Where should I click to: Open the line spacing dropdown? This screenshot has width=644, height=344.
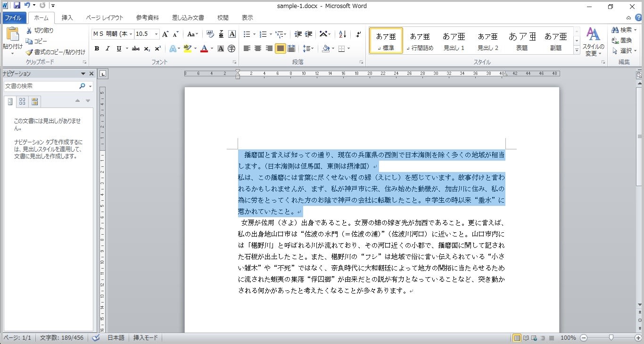[308, 49]
